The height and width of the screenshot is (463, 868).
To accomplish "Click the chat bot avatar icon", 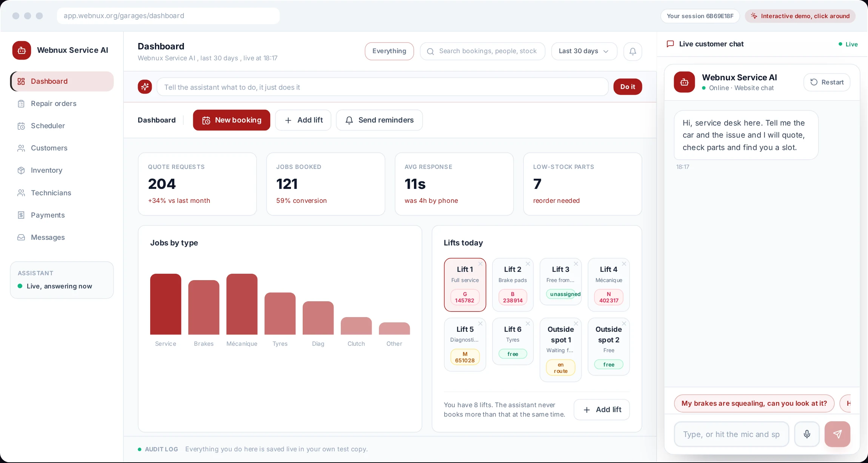I will click(x=684, y=82).
